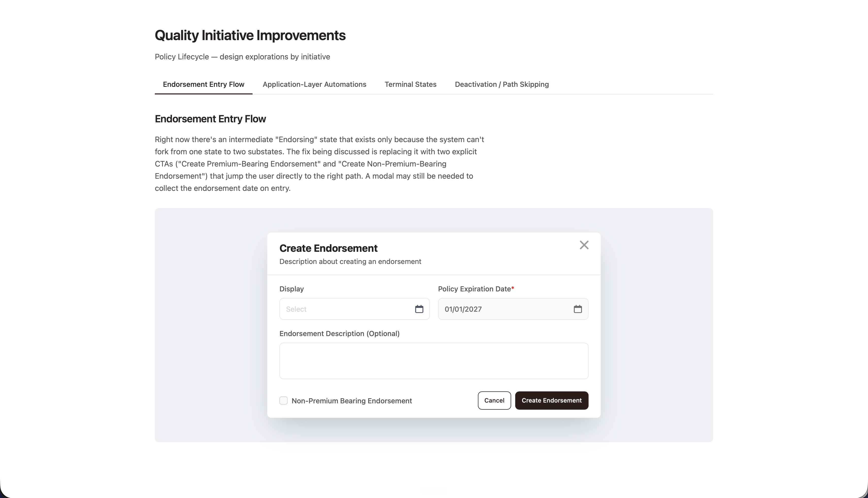868x498 pixels.
Task: Go to the Deactivation / Path Skipping tab
Action: coord(502,85)
